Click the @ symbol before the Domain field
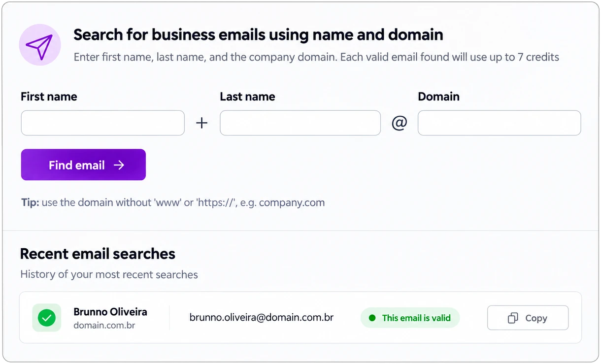Image resolution: width=601 pixels, height=364 pixels. pos(399,123)
